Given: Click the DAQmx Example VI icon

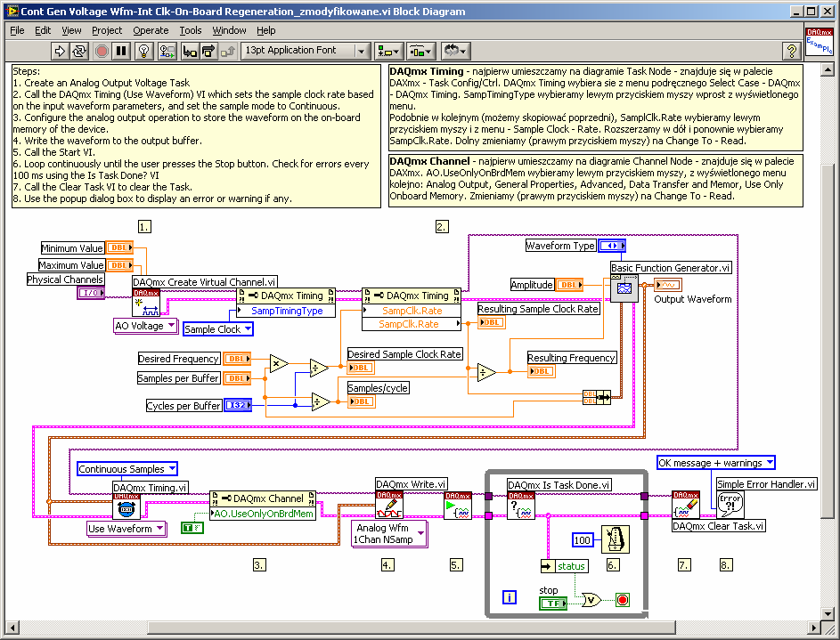Looking at the screenshot, I should point(820,41).
